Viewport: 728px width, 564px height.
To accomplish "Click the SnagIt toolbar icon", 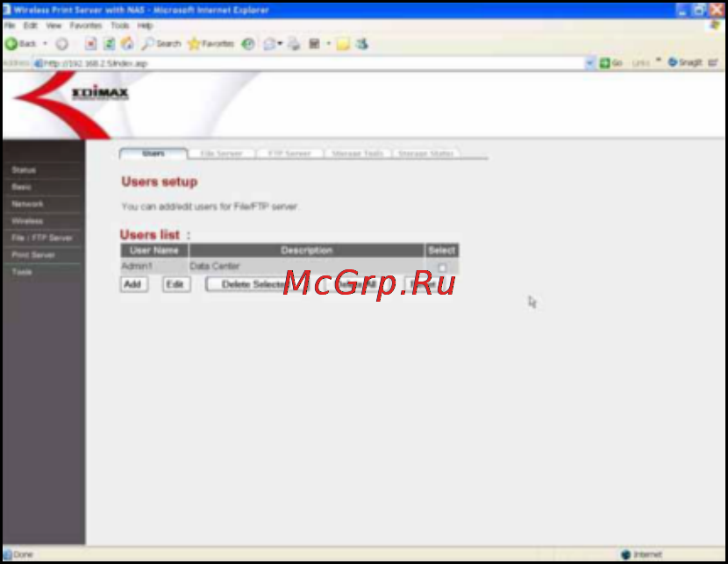I will [x=685, y=62].
